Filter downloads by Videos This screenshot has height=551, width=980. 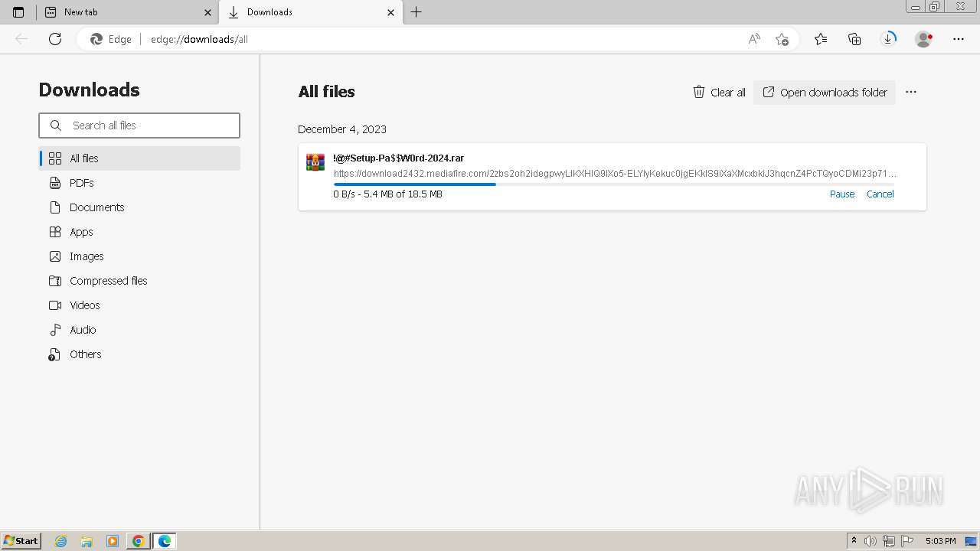(x=139, y=305)
